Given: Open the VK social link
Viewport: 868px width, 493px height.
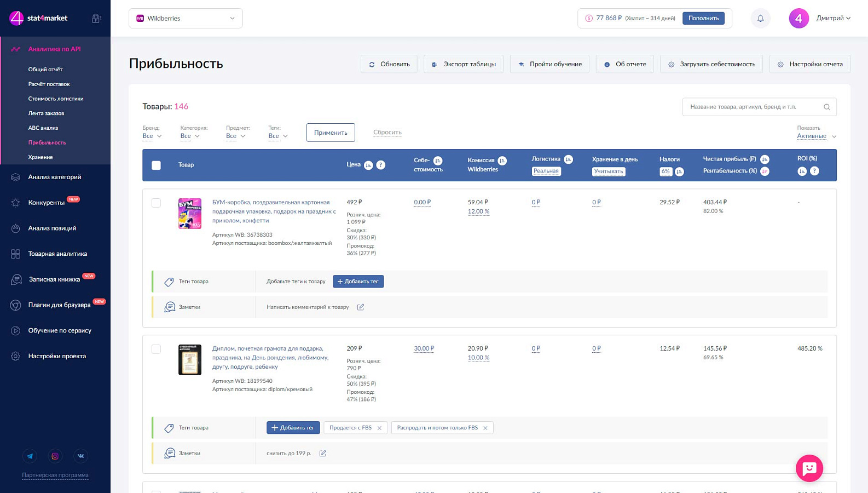Looking at the screenshot, I should pyautogui.click(x=80, y=456).
